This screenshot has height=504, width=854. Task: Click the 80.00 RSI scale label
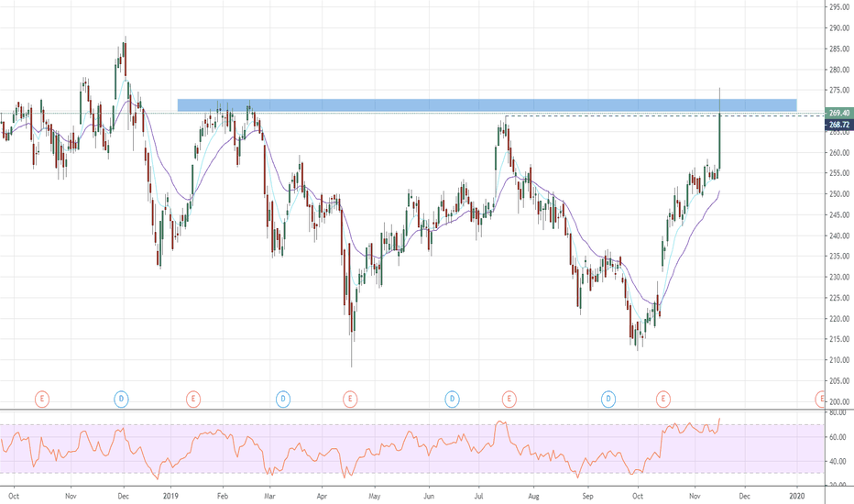pos(838,412)
